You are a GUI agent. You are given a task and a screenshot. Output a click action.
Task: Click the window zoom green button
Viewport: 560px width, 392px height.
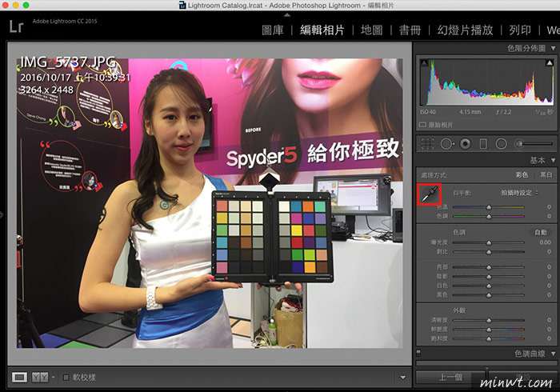click(26, 6)
